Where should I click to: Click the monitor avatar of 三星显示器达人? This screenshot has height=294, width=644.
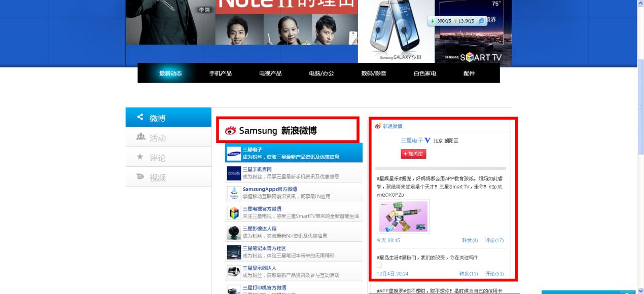click(234, 272)
